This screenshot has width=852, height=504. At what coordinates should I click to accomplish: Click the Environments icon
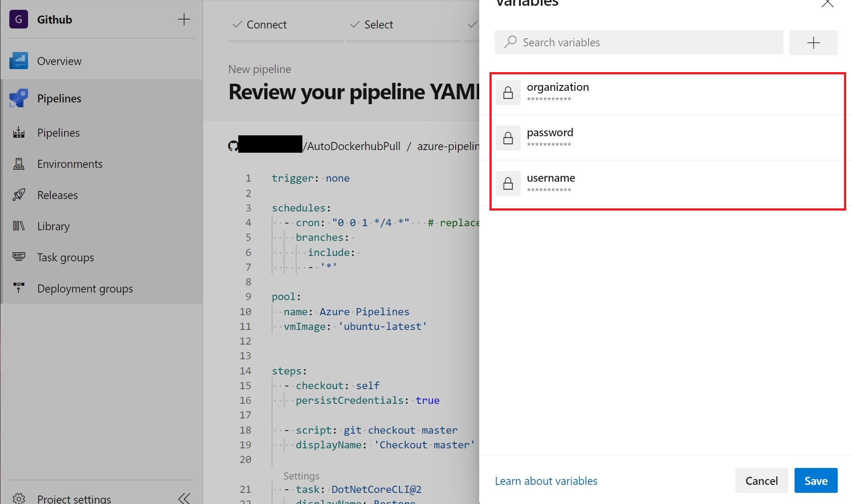[19, 163]
